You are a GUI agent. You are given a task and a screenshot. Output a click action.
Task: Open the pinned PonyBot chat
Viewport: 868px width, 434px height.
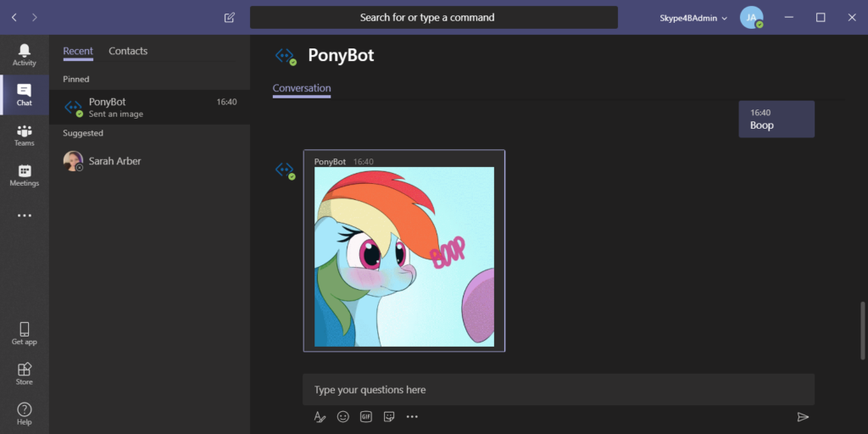pyautogui.click(x=149, y=108)
